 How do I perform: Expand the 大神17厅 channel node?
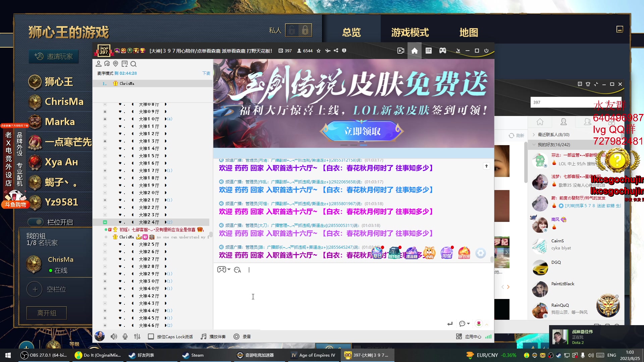point(105,171)
